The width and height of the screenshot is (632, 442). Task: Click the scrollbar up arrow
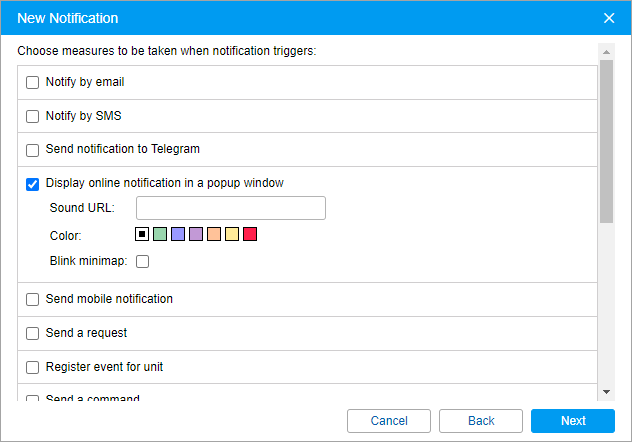606,52
